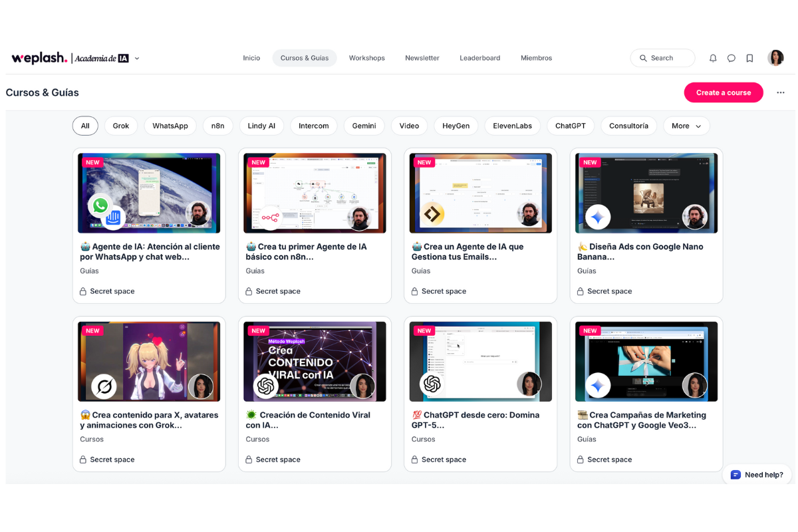Image resolution: width=798 pixels, height=532 pixels.
Task: Switch to the Leaderboard tab
Action: point(480,58)
